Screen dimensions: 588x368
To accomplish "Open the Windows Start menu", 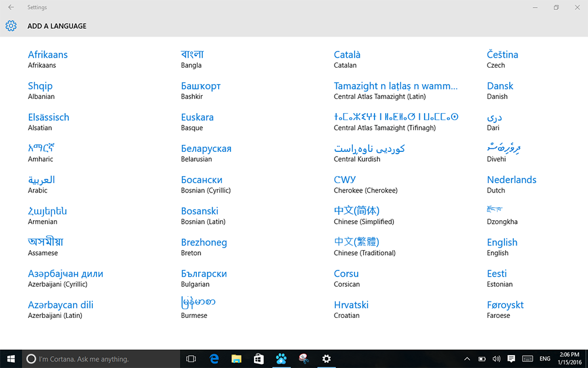I will [x=11, y=359].
